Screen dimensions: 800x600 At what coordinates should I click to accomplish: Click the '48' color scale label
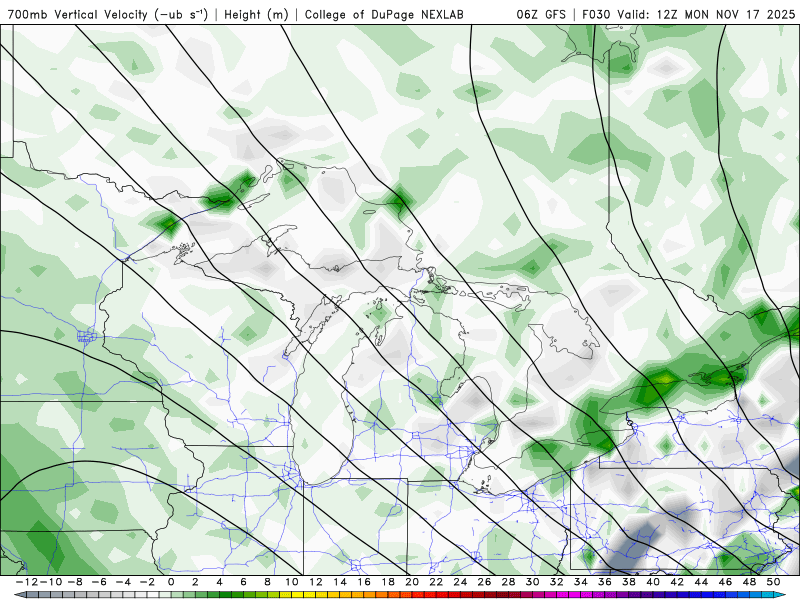tap(749, 582)
